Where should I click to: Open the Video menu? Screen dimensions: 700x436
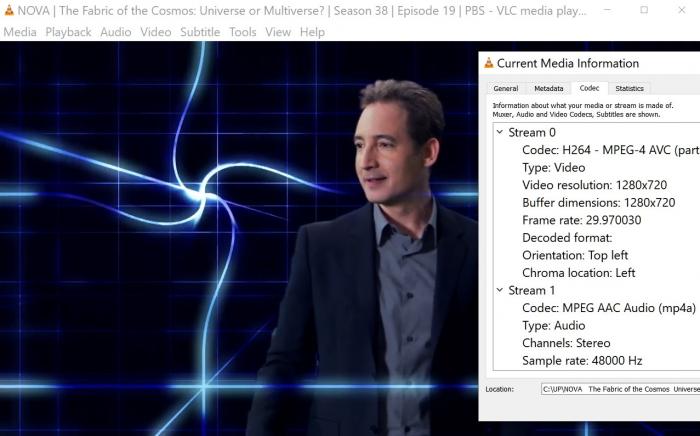(156, 32)
